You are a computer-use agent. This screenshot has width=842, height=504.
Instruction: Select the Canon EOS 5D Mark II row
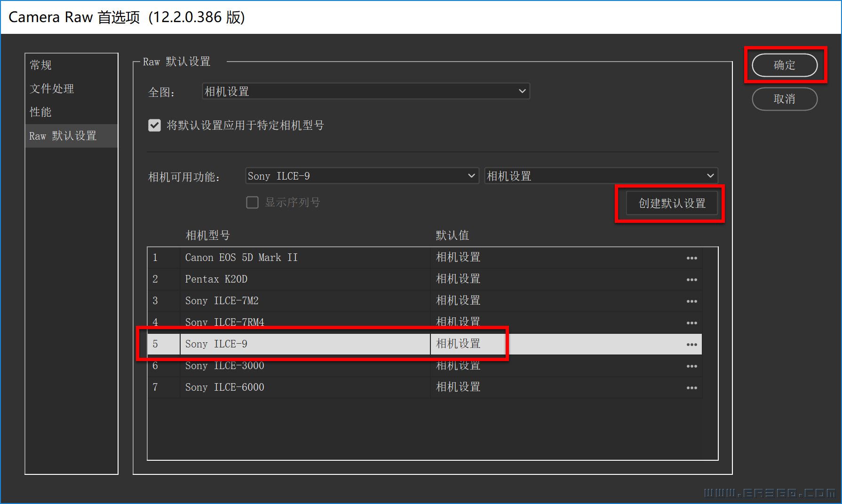pyautogui.click(x=425, y=258)
